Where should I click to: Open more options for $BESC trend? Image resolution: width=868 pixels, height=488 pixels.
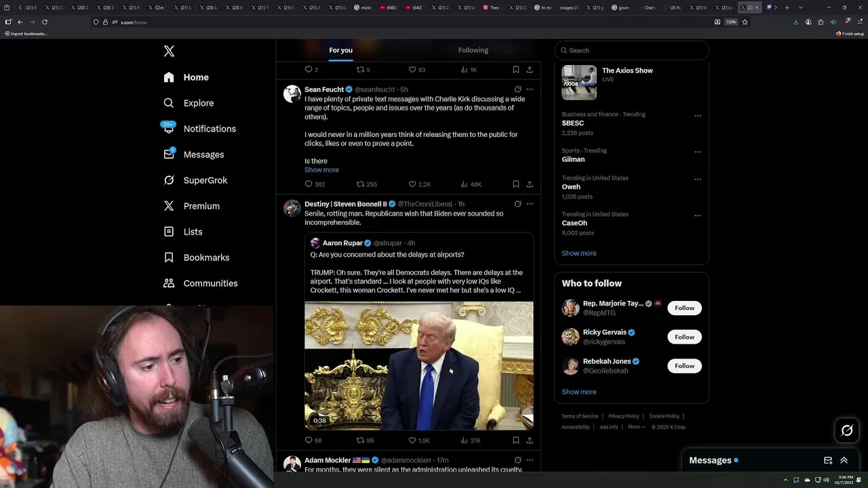[697, 116]
